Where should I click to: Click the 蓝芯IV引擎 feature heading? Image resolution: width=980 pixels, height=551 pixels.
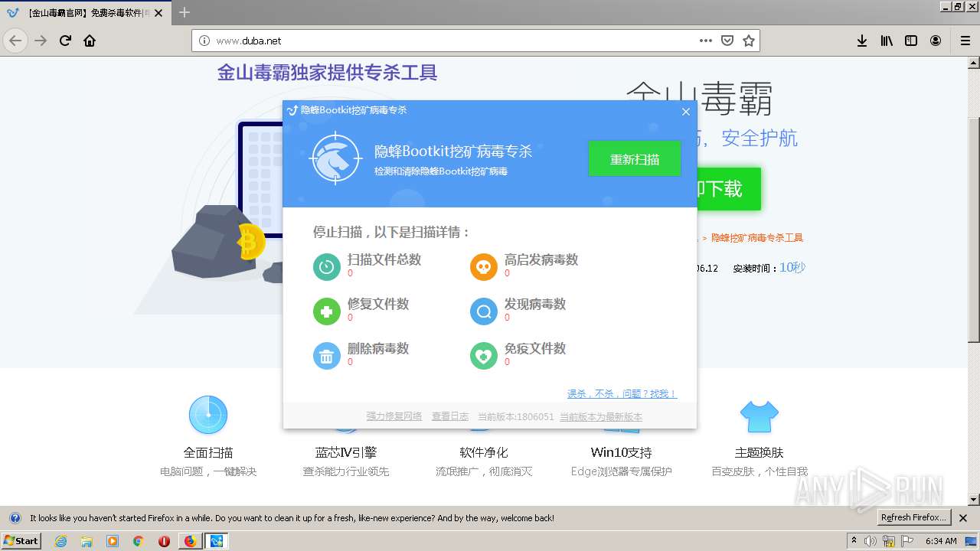[346, 452]
